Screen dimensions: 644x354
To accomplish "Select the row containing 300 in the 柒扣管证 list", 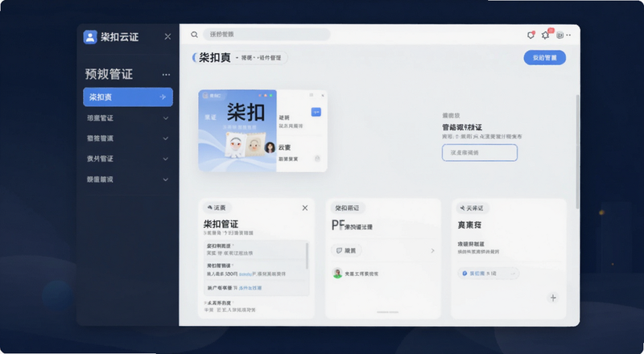I will pyautogui.click(x=254, y=270).
